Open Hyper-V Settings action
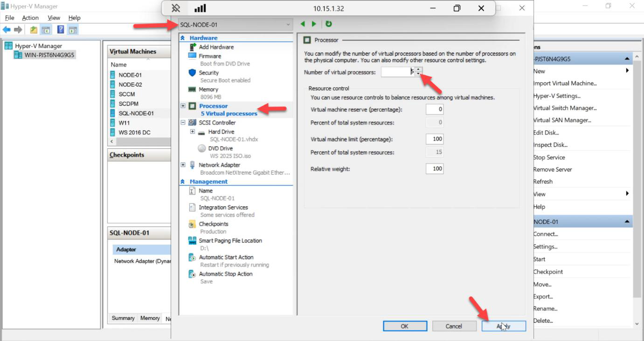The height and width of the screenshot is (341, 644). click(x=557, y=96)
